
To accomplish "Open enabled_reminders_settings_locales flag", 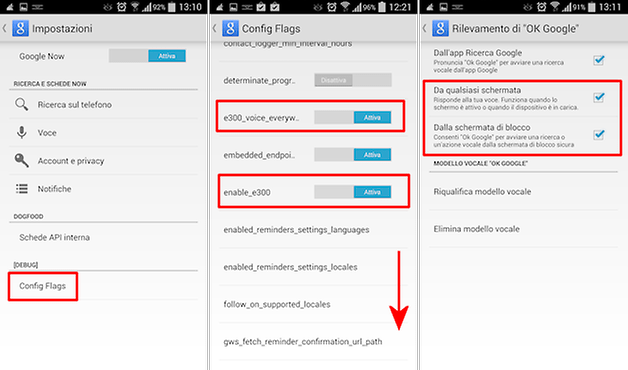I will pyautogui.click(x=313, y=267).
